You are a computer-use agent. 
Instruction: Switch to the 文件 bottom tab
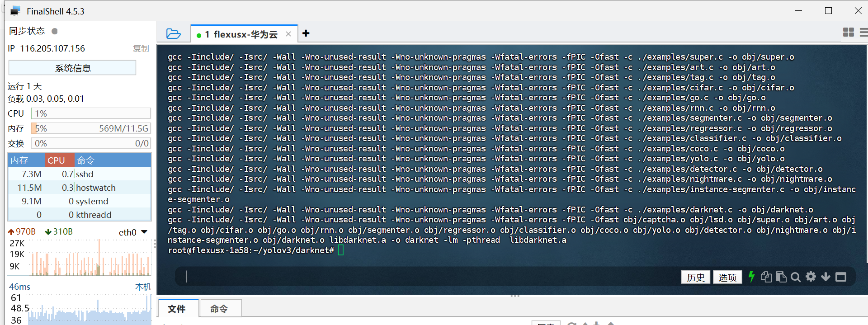(178, 309)
